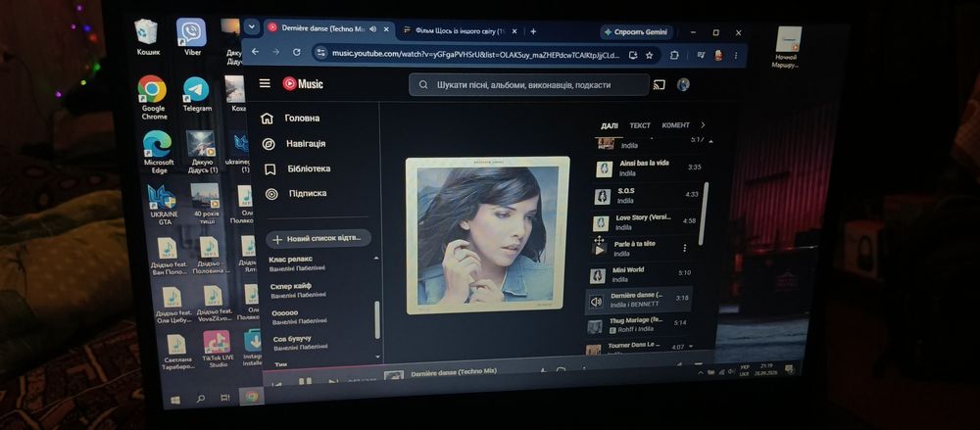Open the YouTube Music hamburger menu
The image size is (980, 430).
pyautogui.click(x=265, y=84)
